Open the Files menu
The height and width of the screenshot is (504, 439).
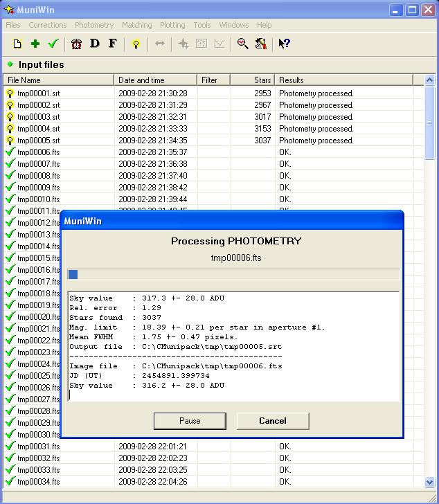[13, 25]
